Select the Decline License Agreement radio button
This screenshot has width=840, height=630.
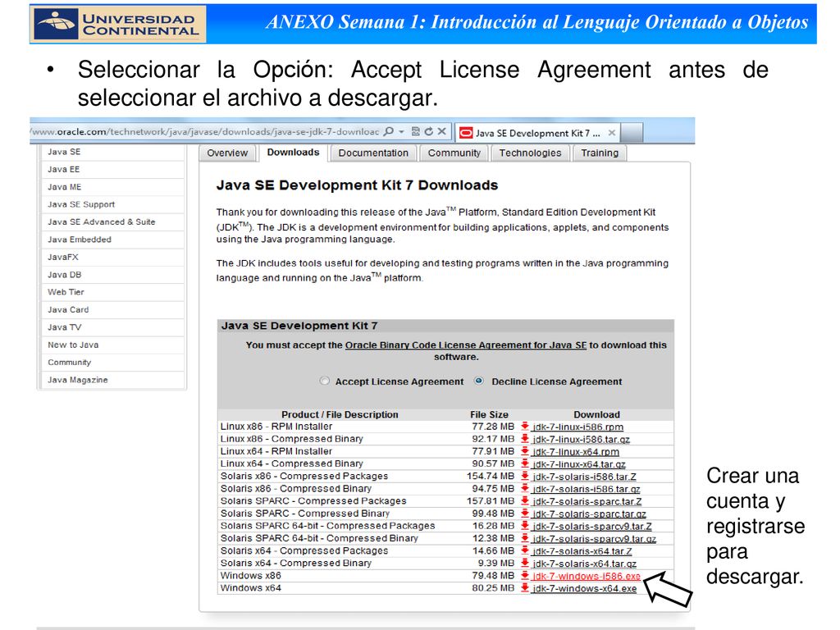pos(479,381)
